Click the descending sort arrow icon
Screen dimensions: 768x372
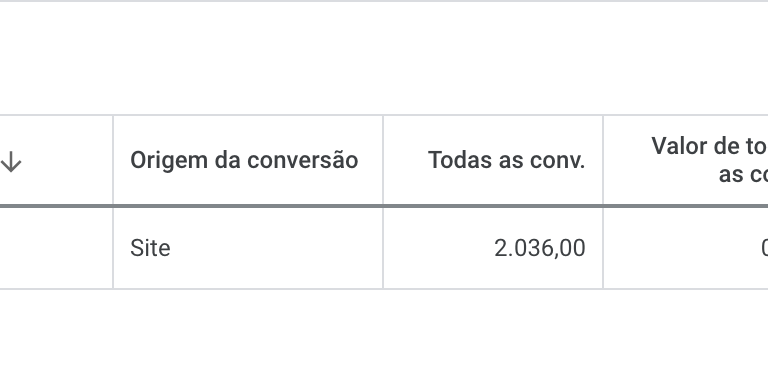11,162
